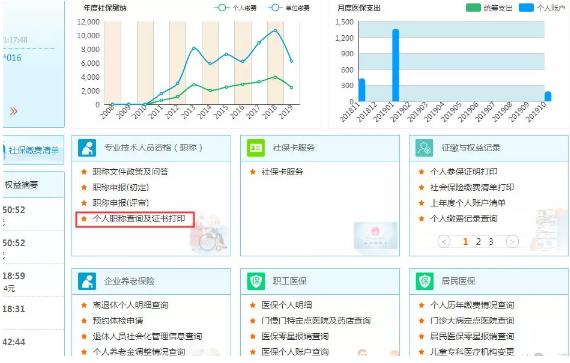Viewport: 570px width, 363px height.
Task: Click the 居民医保 shield icon
Action: point(424,281)
